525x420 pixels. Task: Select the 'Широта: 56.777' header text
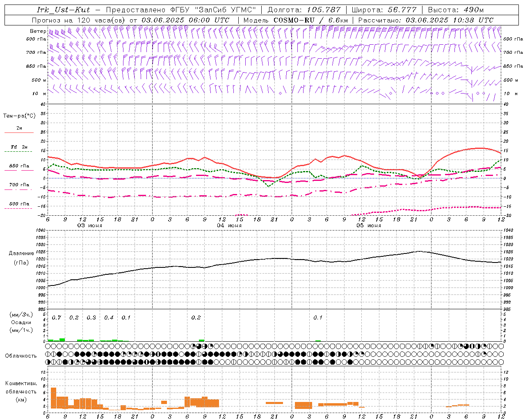[x=384, y=10]
